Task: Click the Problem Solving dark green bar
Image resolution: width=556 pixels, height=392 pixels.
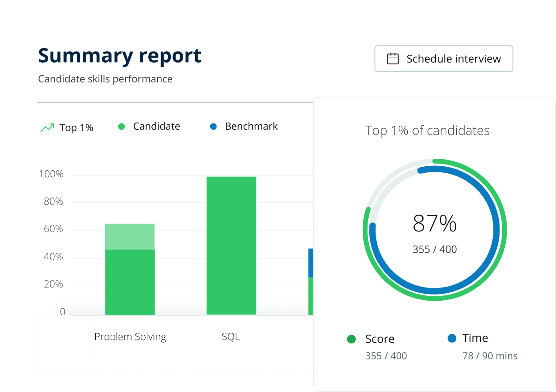Action: pos(130,282)
